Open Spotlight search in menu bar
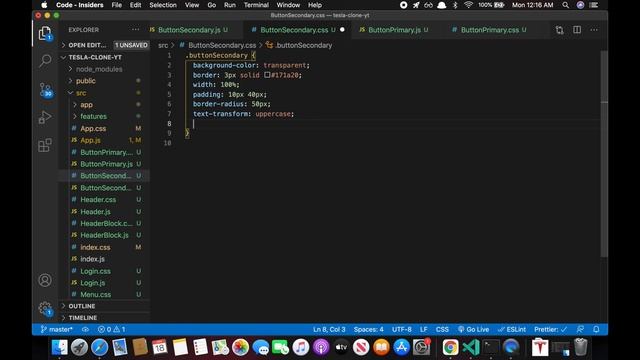Viewport: 640px width, 360px height. pos(565,5)
